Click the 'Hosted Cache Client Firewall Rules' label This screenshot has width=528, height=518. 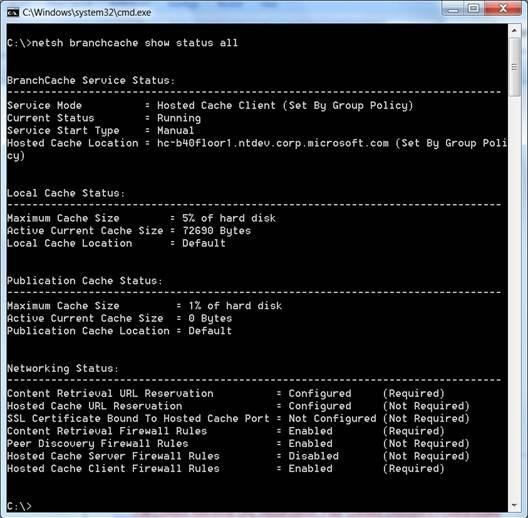point(113,468)
